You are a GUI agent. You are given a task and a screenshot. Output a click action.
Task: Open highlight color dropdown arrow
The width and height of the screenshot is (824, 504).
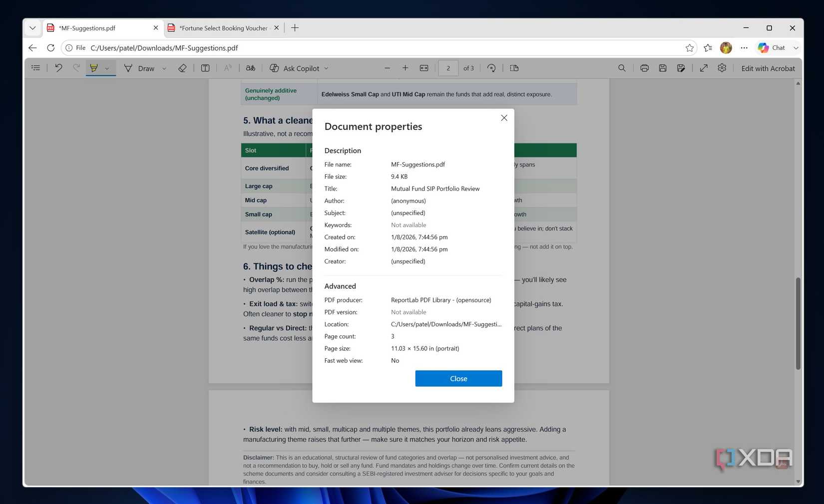coord(107,68)
